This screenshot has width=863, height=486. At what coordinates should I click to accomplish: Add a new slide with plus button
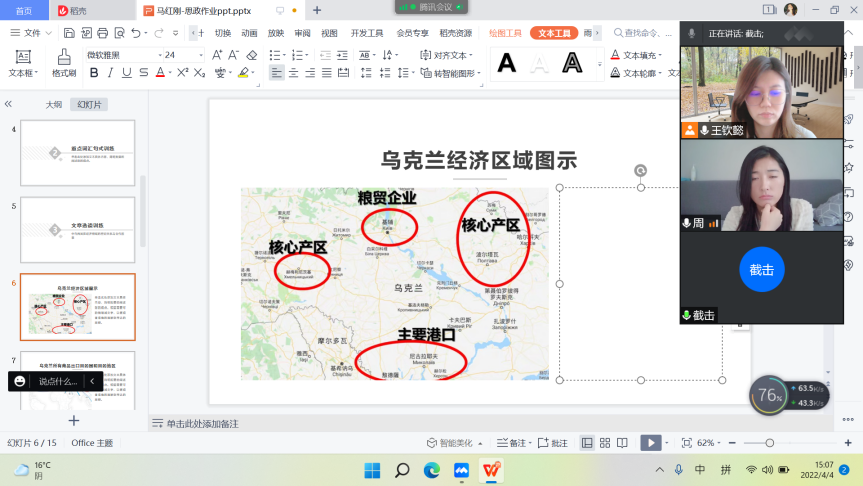(x=73, y=421)
